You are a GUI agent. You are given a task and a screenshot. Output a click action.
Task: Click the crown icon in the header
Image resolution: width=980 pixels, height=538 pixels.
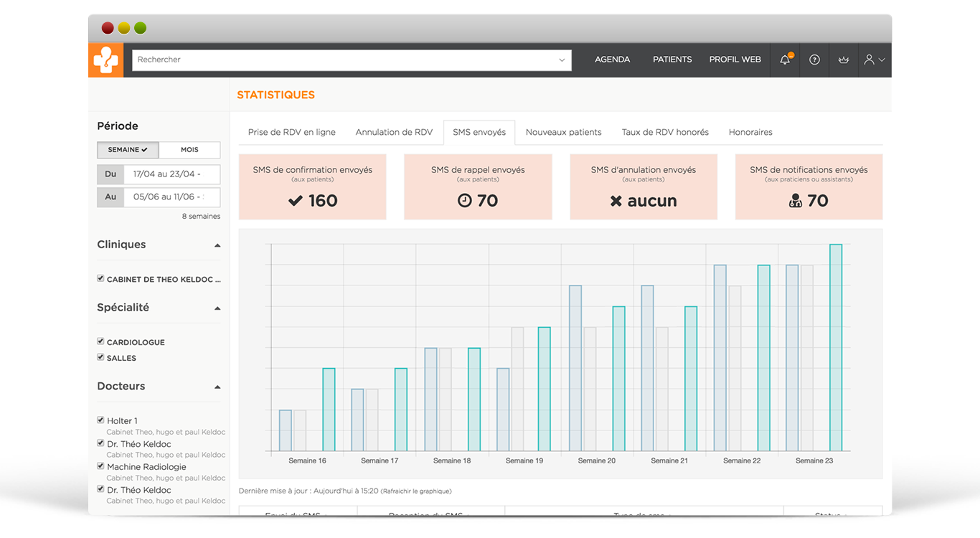844,60
